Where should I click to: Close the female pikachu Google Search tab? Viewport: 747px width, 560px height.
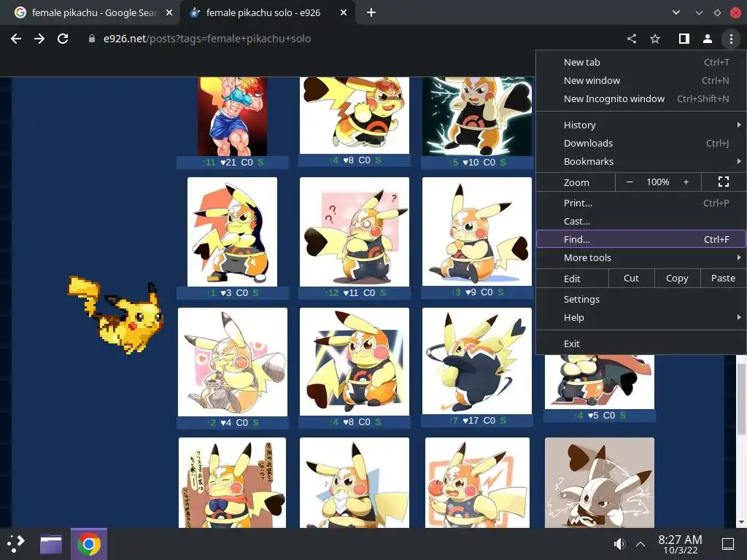[169, 13]
